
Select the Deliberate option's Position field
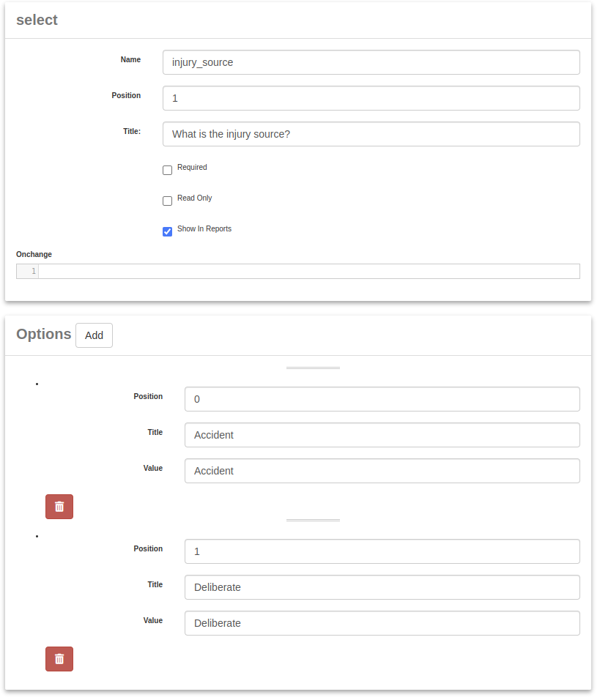pos(382,551)
